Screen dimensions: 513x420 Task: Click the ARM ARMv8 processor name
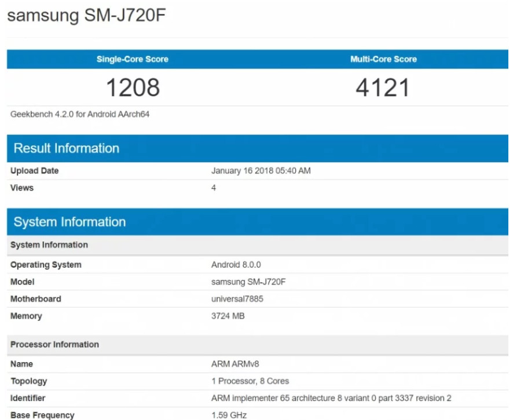[x=236, y=364]
